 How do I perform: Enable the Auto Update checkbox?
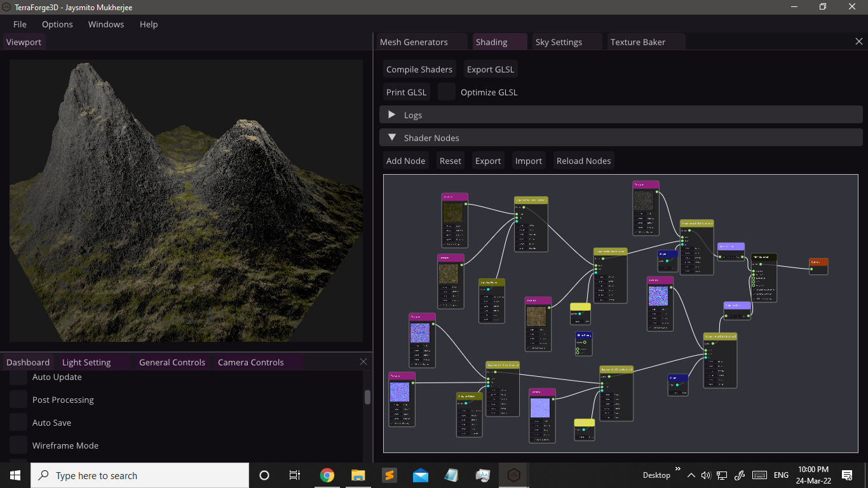(18, 378)
